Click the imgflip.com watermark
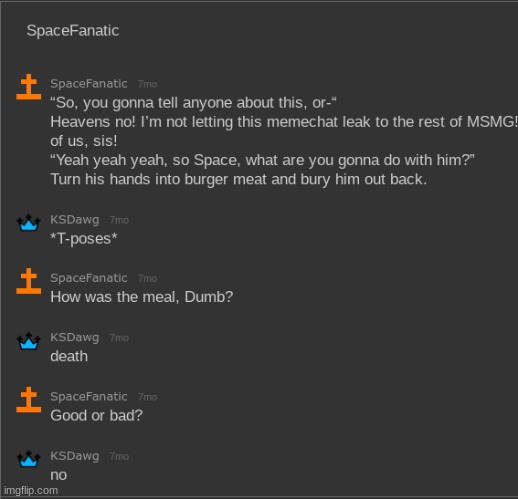 point(31,491)
